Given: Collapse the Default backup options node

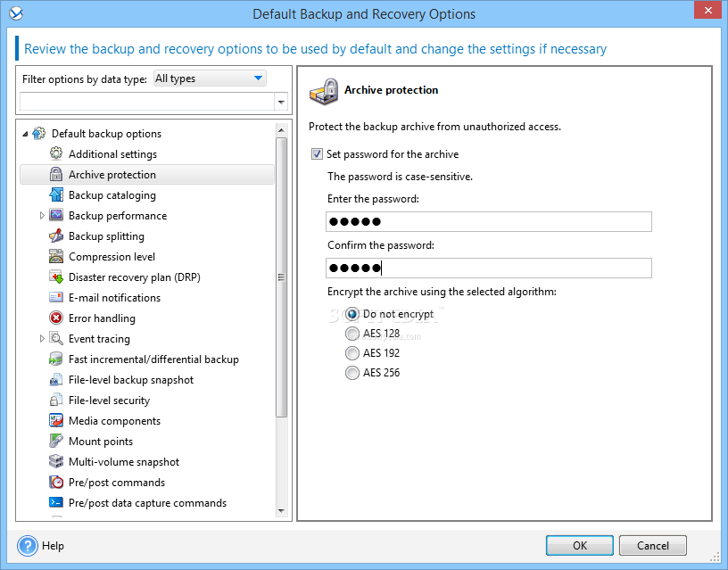Looking at the screenshot, I should [x=25, y=134].
